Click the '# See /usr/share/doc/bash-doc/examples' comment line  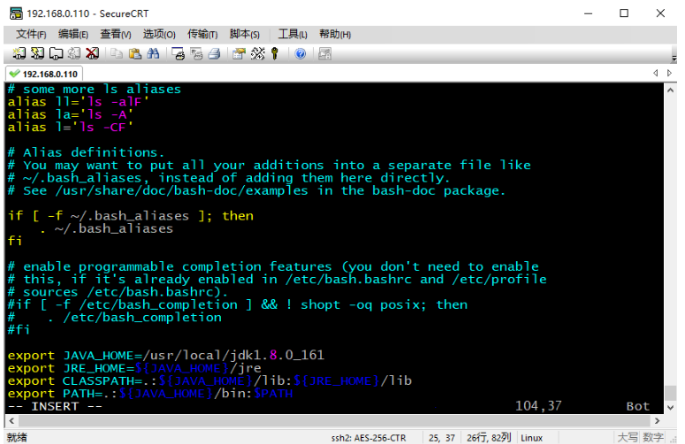click(x=256, y=191)
